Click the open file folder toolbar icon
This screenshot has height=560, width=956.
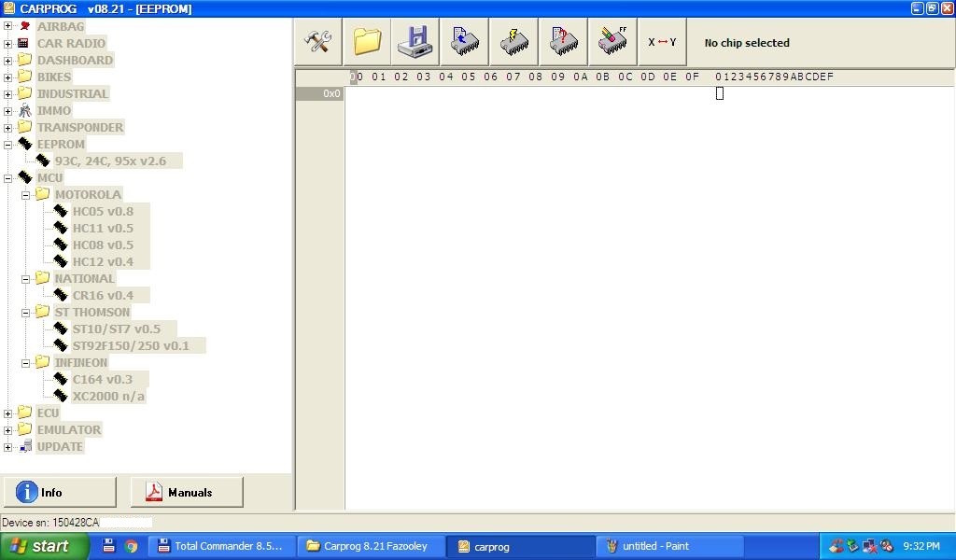367,42
